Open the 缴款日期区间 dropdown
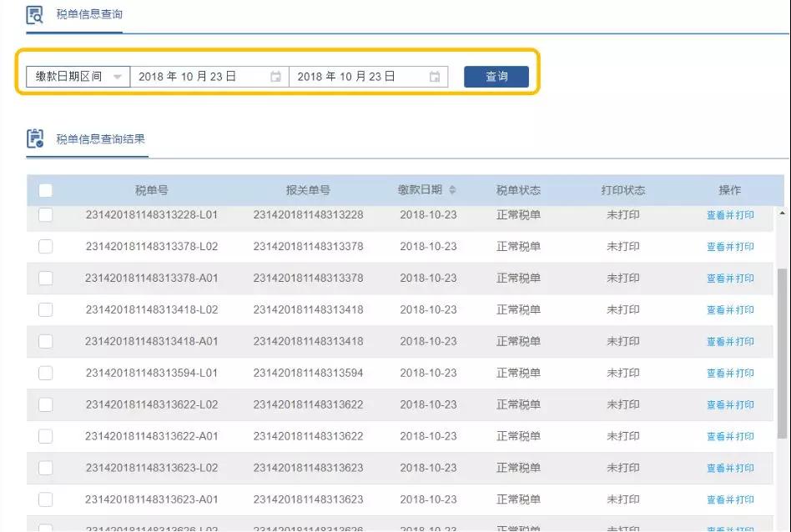Screen dimensions: 791x532 (118, 76)
